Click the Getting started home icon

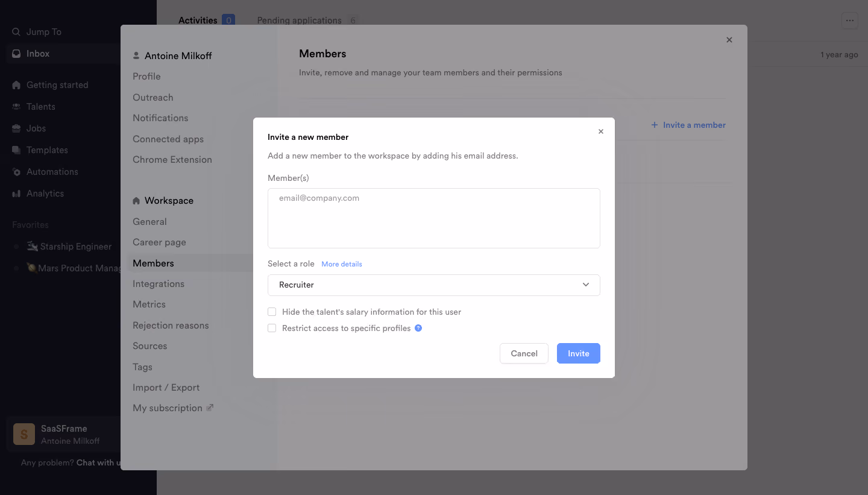(x=16, y=85)
